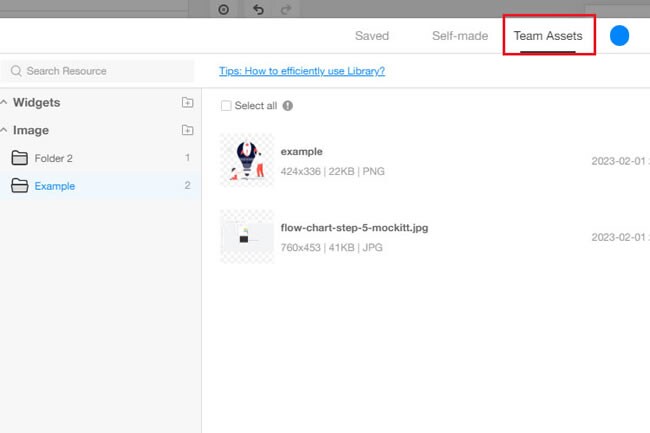Image resolution: width=650 pixels, height=433 pixels.
Task: Click the '760x453 | 41KB | JPG' details
Action: [331, 247]
